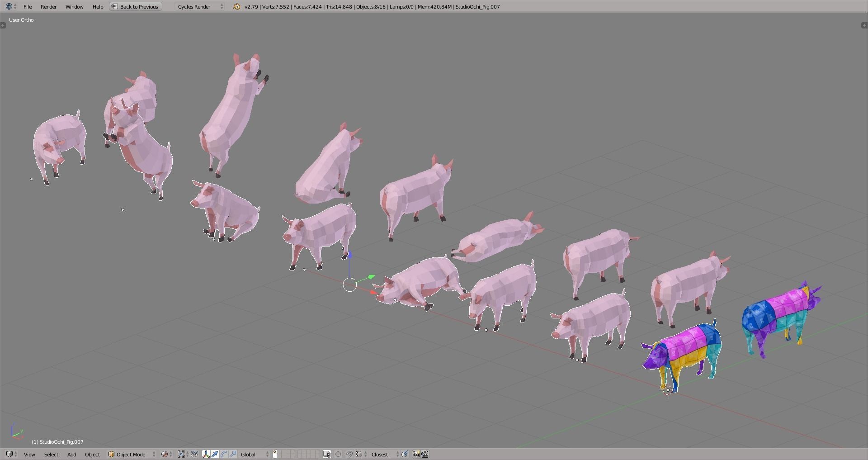Click the Back to Previous arrow icon
The width and height of the screenshot is (868, 460).
coord(115,6)
